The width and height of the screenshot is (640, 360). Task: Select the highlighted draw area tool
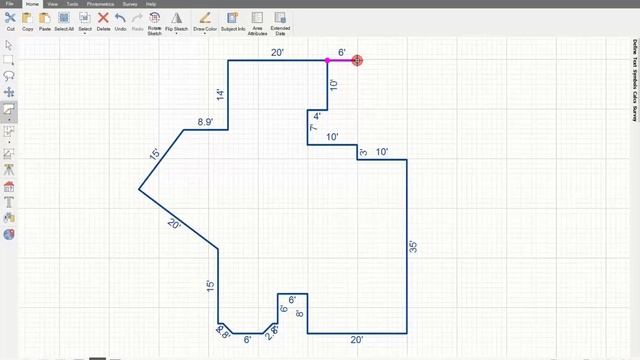coord(9,109)
